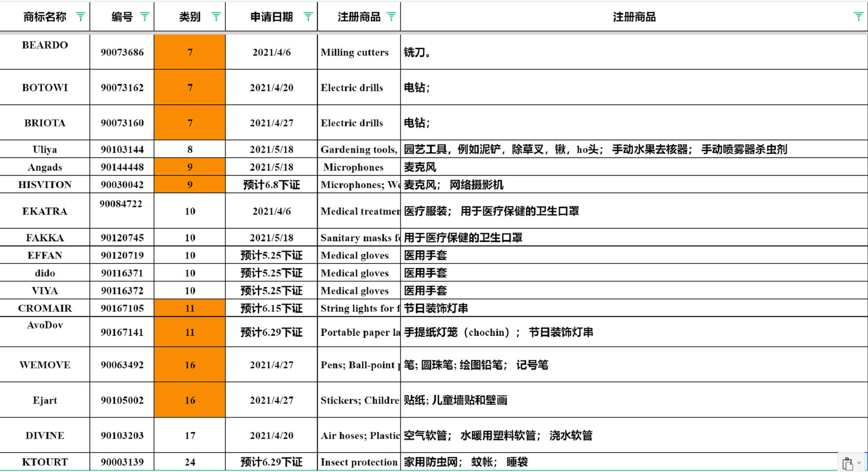Viewport: 868px width, 472px height.
Task: Select cell EKATRA
Action: (45, 211)
